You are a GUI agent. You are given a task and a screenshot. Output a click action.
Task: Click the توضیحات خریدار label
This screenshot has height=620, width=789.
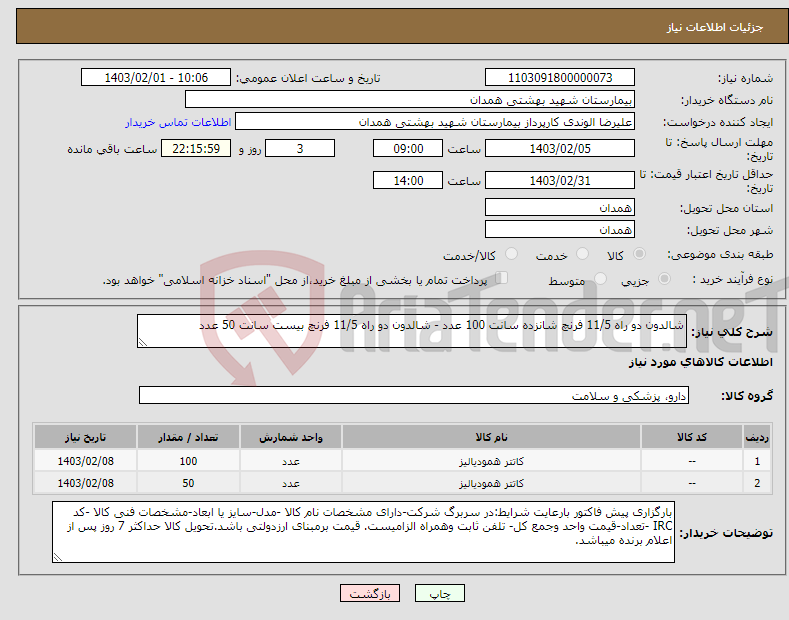coord(726,533)
